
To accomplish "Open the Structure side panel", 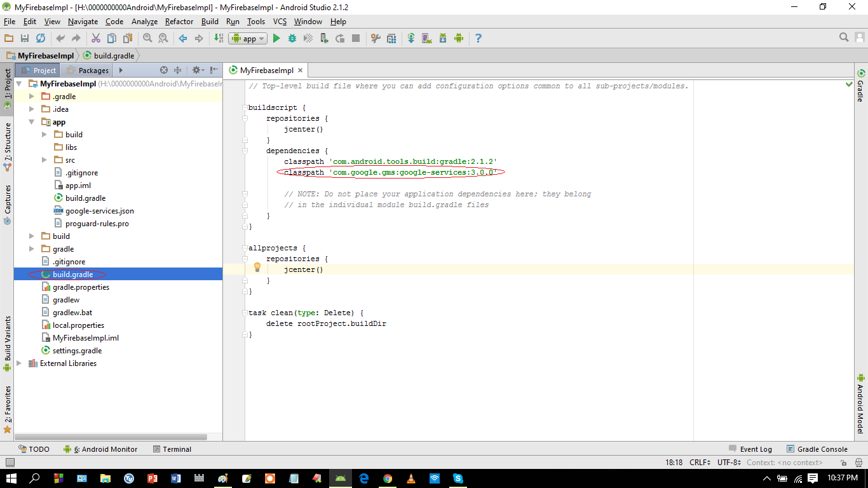I will point(8,147).
